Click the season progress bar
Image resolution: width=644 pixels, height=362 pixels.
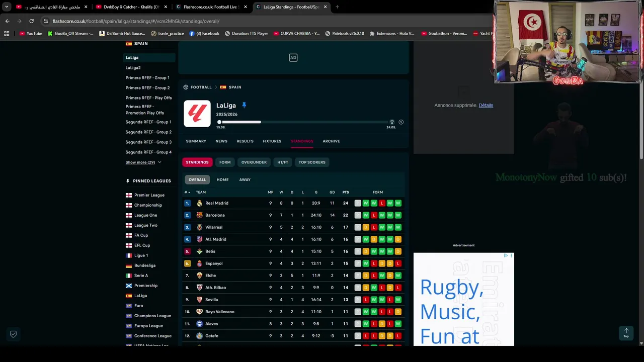[x=305, y=122]
